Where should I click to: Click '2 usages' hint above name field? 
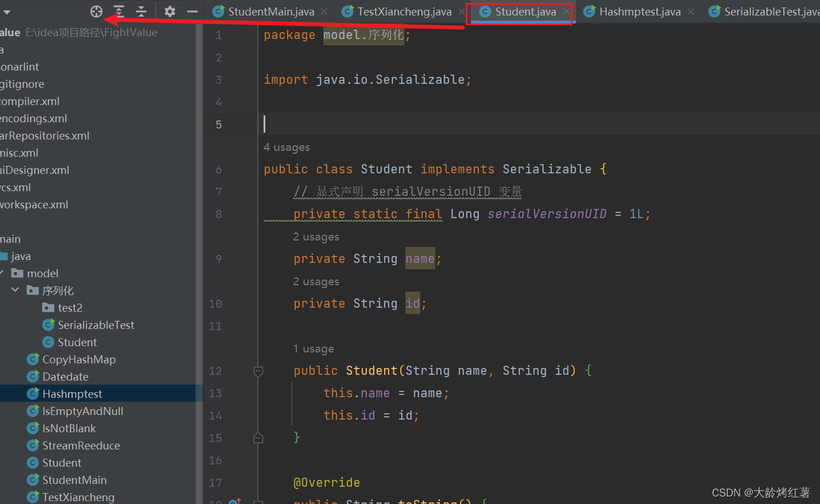(x=316, y=237)
